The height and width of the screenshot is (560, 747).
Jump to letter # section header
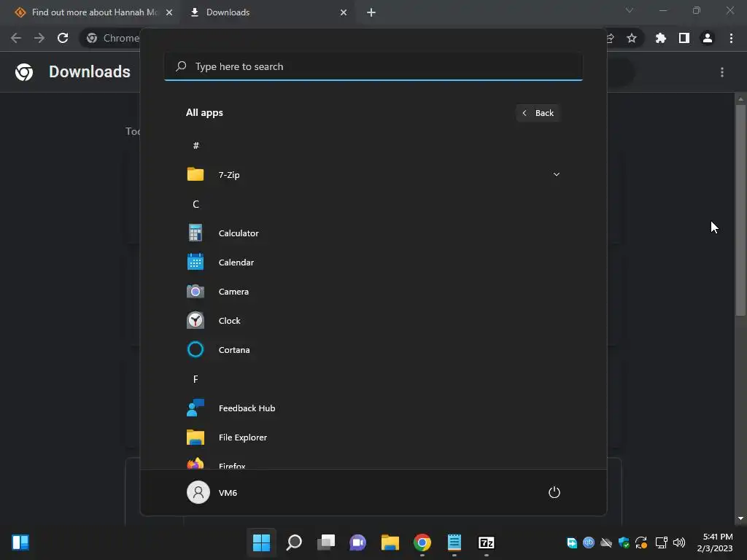click(196, 146)
